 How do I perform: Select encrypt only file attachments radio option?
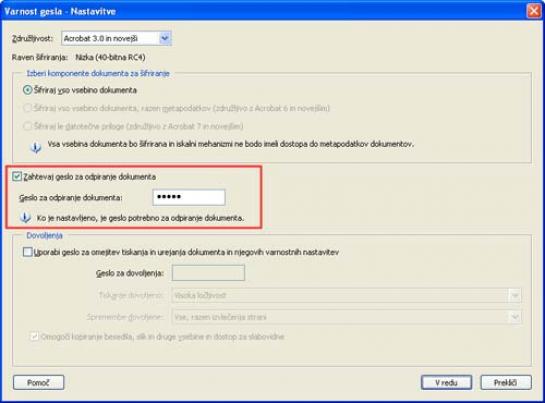pyautogui.click(x=27, y=126)
